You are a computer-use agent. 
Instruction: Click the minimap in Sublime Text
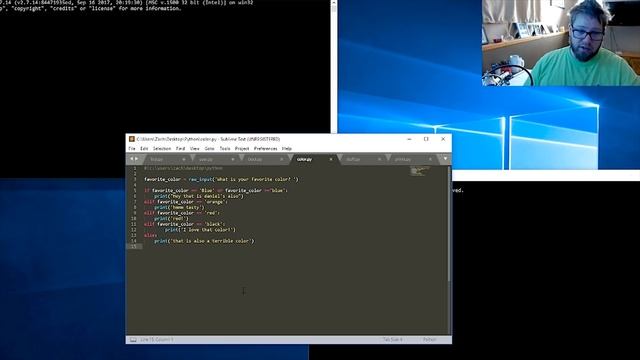pyautogui.click(x=420, y=171)
